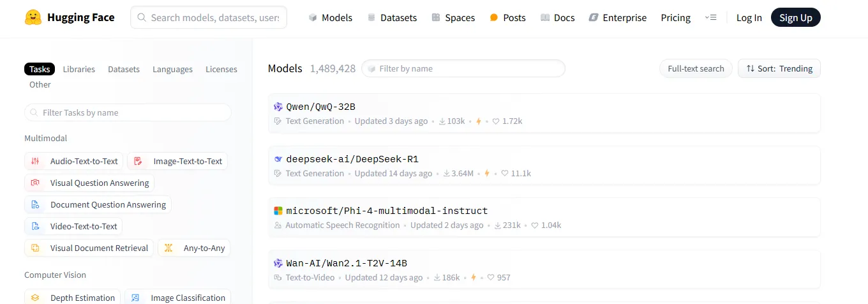
Task: Select the Image-Text-to-Text task filter
Action: [x=177, y=161]
